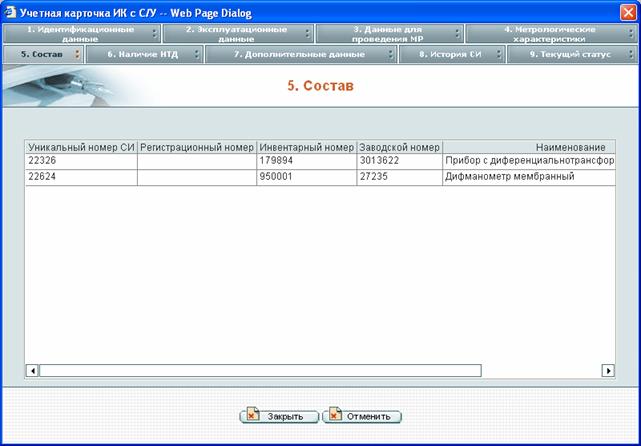This screenshot has height=446, width=641.
Task: Open tab 9. Текущий статус
Action: coord(572,54)
